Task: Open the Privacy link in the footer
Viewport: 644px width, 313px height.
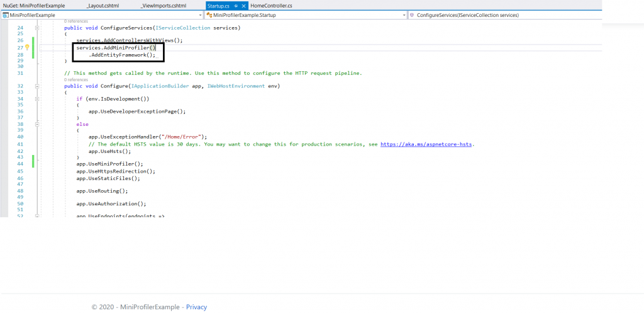Action: pos(196,307)
